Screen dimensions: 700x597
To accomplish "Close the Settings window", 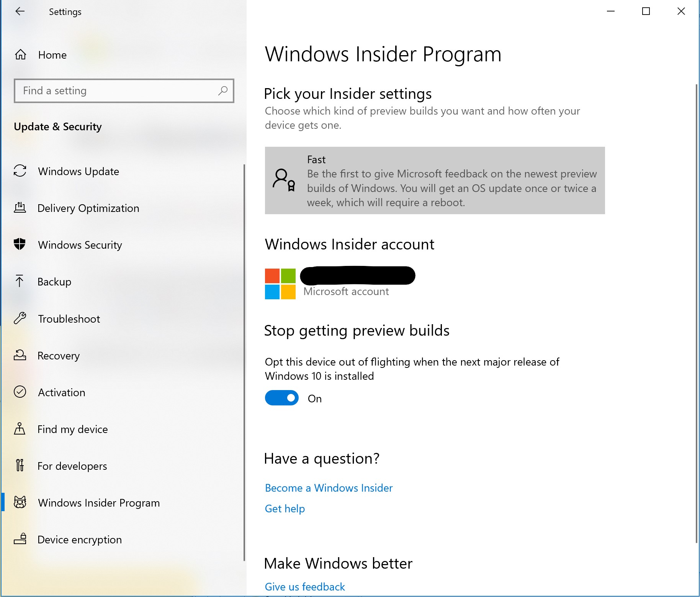I will click(x=681, y=11).
